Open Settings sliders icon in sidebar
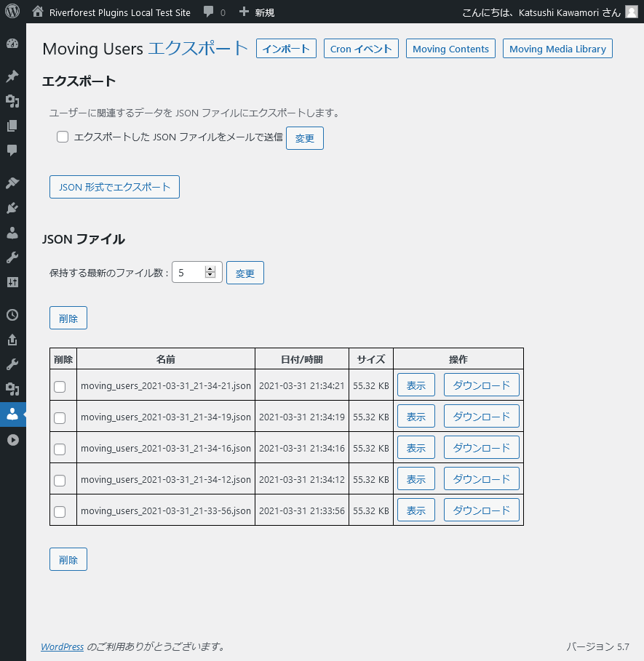 [x=12, y=282]
